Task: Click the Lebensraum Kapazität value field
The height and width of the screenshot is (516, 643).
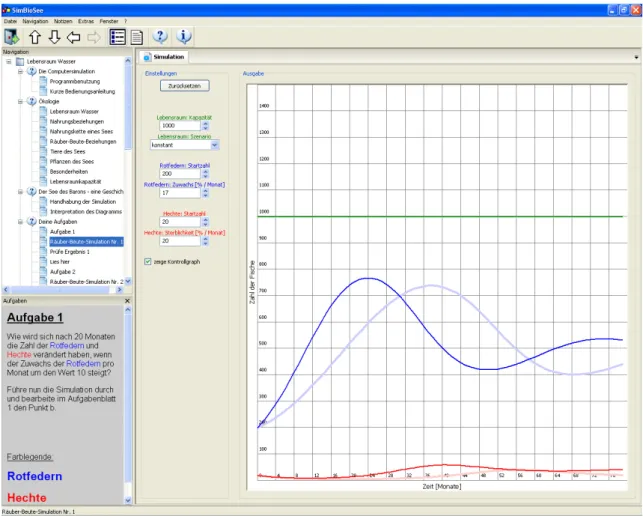Action: [180, 126]
